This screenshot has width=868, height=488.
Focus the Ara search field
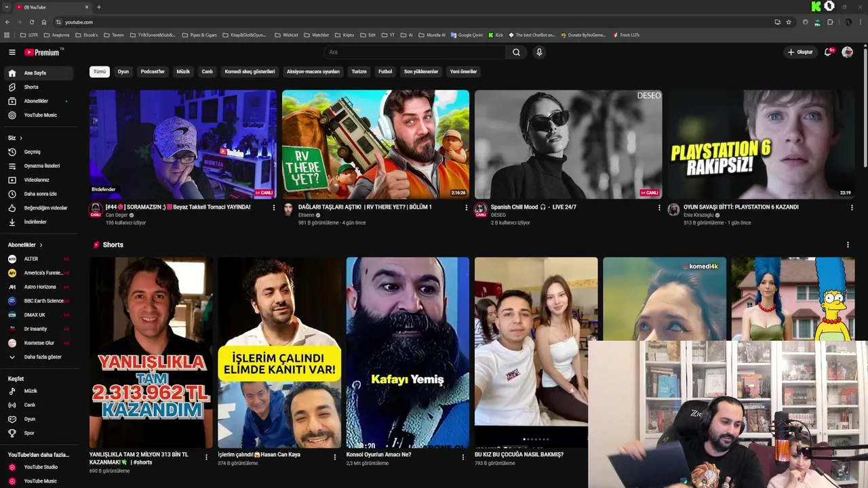click(x=414, y=52)
